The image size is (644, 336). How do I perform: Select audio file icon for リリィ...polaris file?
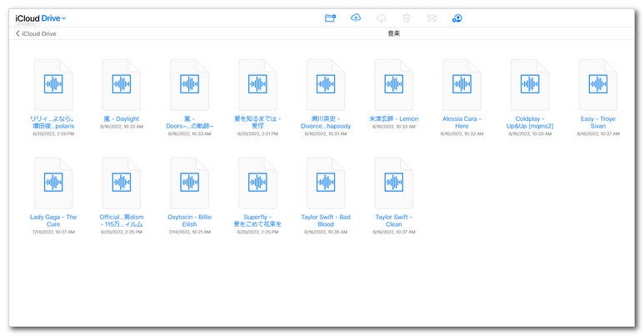click(53, 85)
